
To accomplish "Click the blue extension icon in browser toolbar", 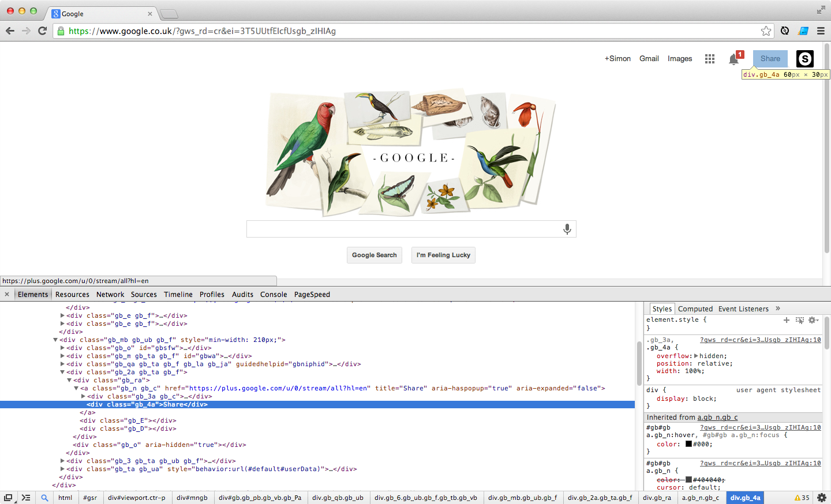I will click(803, 31).
